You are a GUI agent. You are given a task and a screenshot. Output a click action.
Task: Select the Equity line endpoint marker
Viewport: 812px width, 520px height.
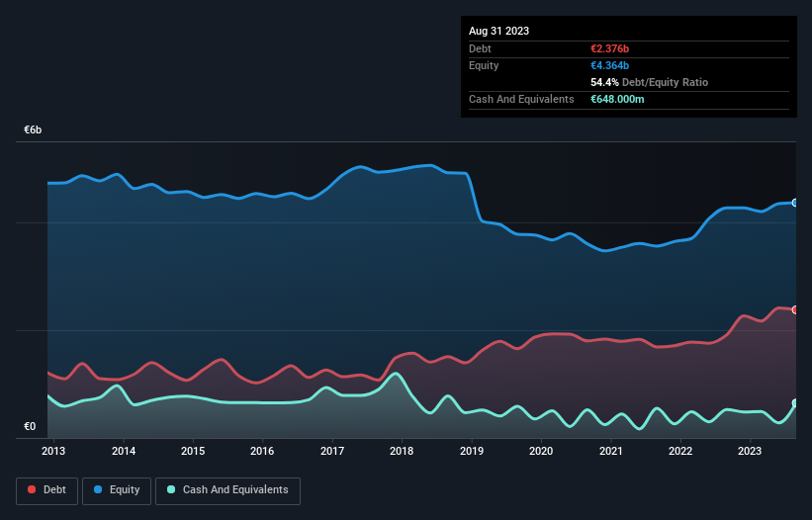(x=795, y=203)
